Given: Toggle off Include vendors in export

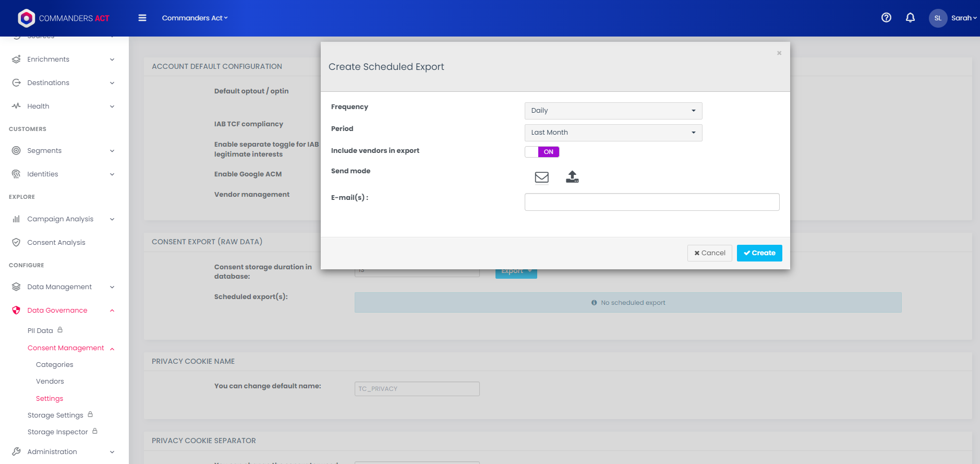Looking at the screenshot, I should click(x=542, y=152).
